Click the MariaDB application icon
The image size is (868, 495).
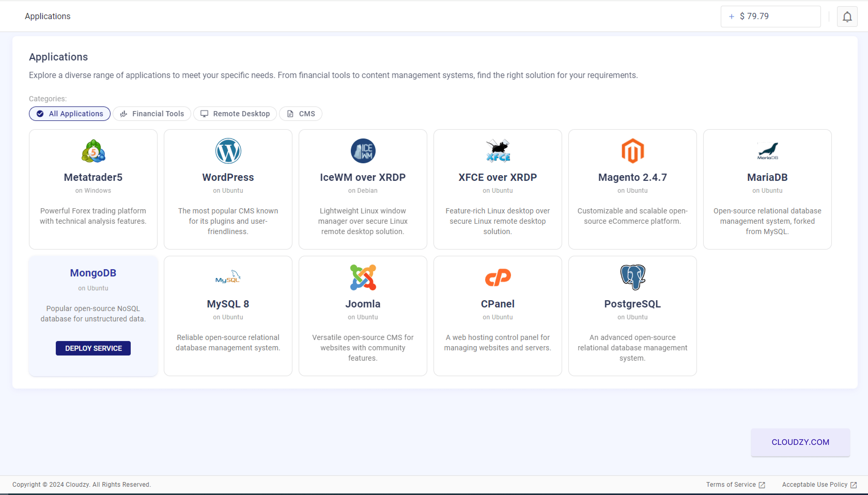pyautogui.click(x=767, y=150)
